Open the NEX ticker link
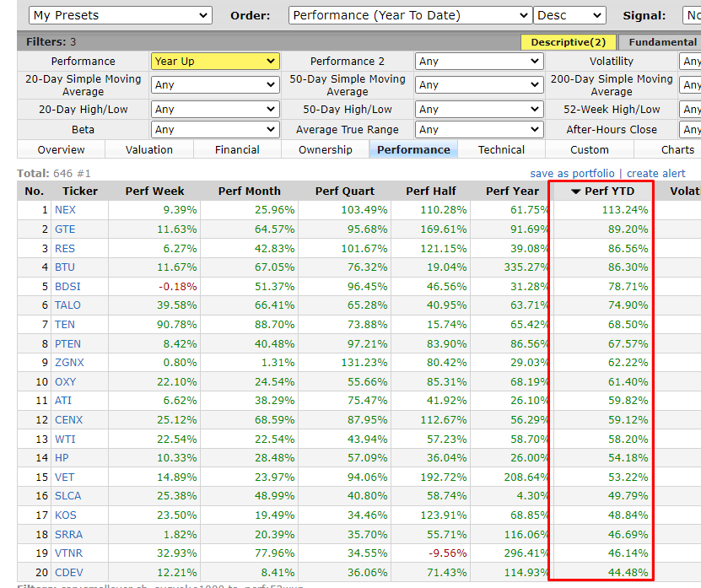 65,210
